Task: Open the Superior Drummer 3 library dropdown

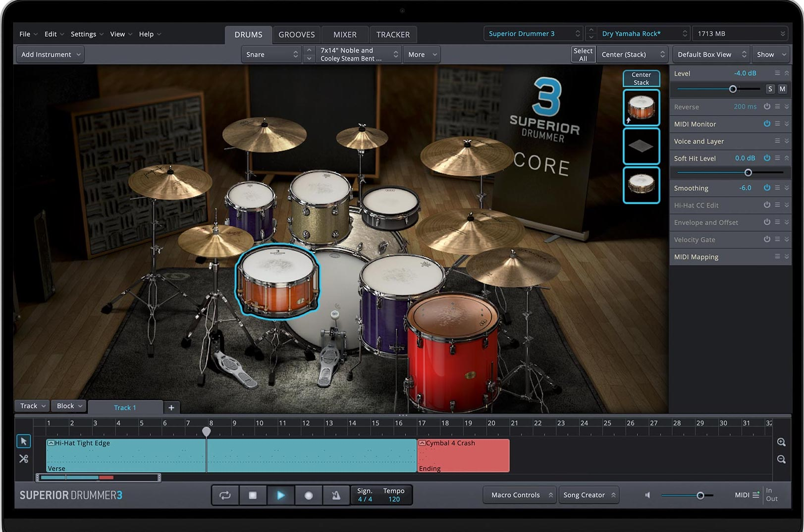Action: click(x=533, y=34)
